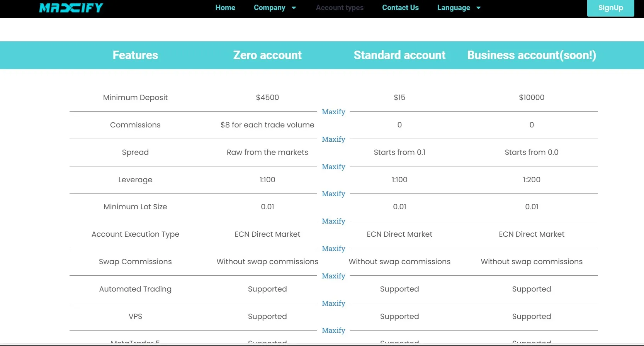Screen dimensions: 644x346
Task: Select the Minimum Deposit row label
Action: pyautogui.click(x=135, y=97)
